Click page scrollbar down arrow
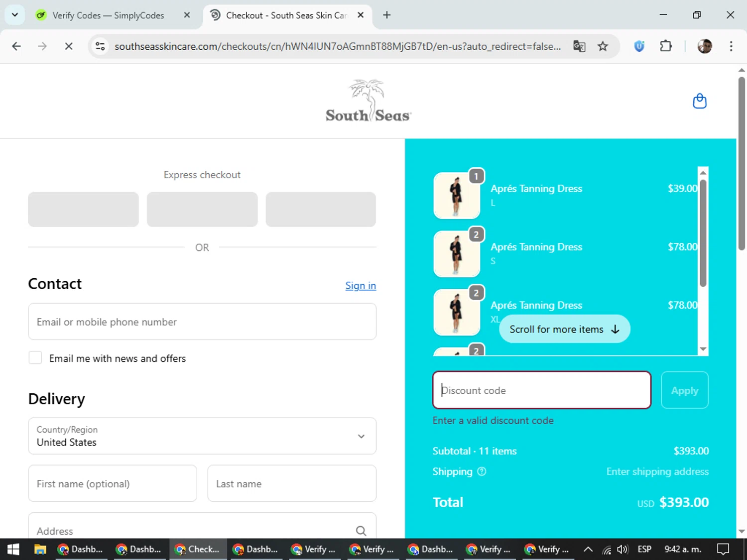This screenshot has height=560, width=747. click(742, 532)
